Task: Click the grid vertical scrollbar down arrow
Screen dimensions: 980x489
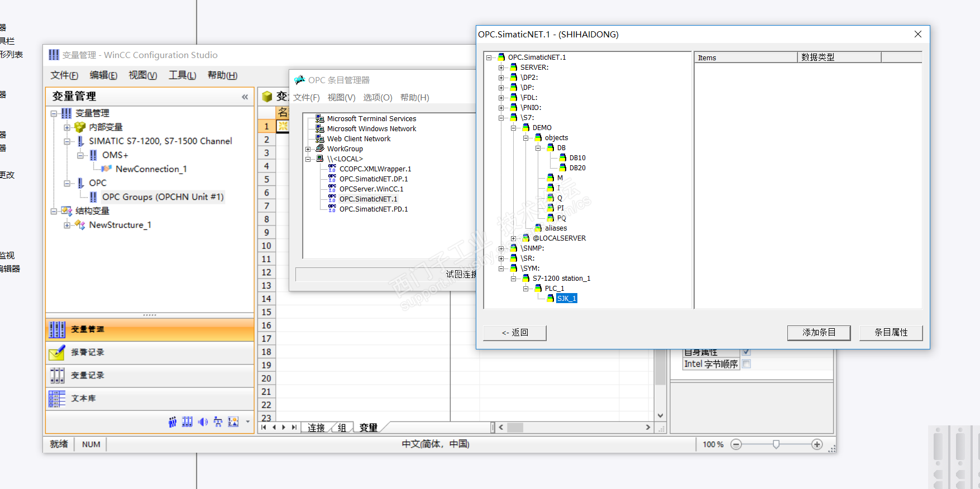Action: 660,415
